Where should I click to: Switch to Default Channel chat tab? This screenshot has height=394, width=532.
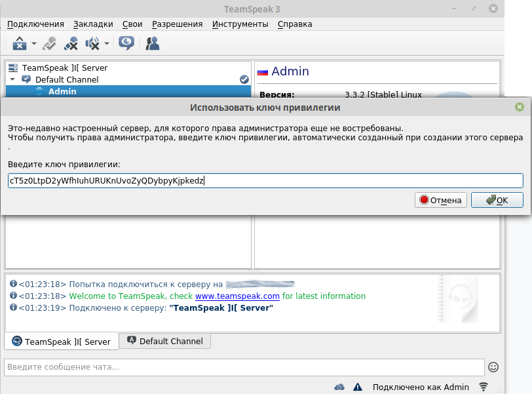(x=165, y=341)
